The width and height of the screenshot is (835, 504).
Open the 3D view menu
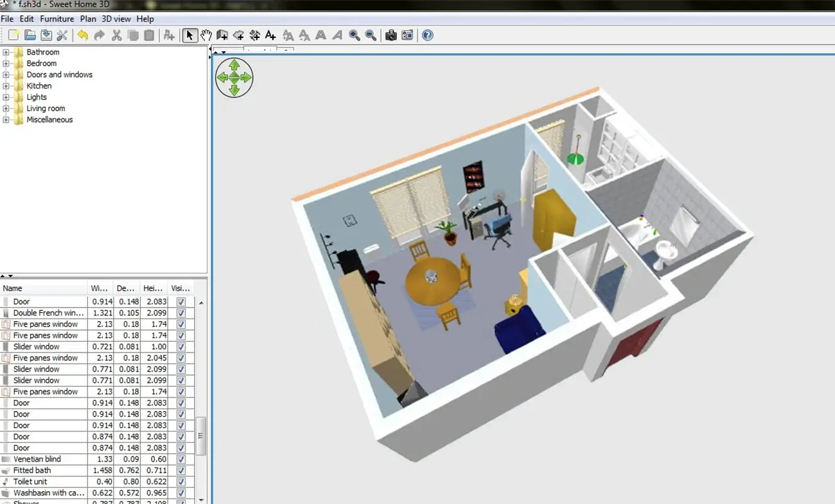click(x=116, y=19)
